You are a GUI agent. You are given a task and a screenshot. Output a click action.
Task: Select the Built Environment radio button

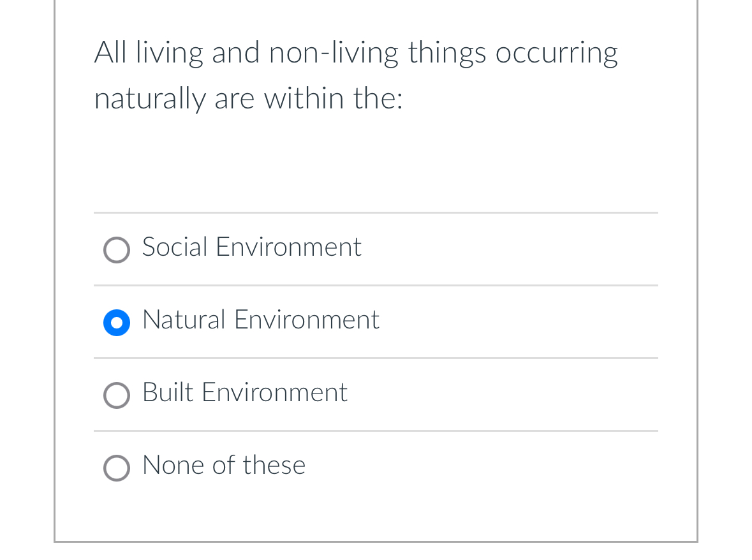click(x=117, y=395)
